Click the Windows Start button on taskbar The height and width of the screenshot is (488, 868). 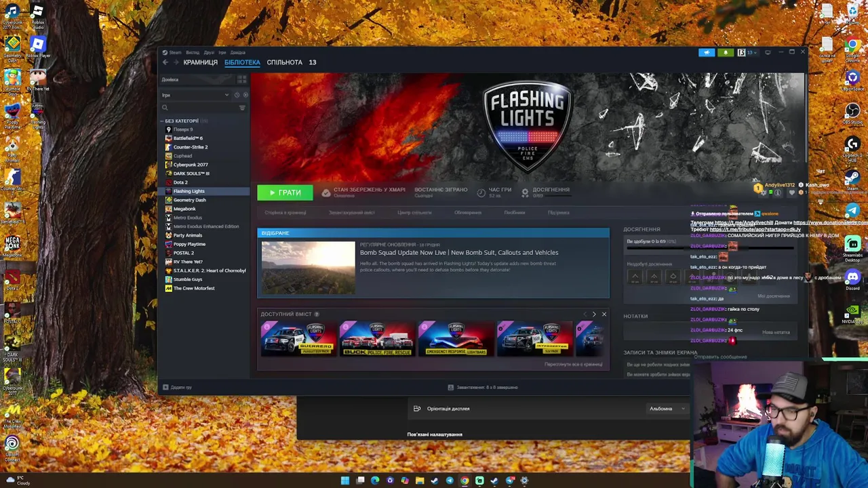point(345,481)
